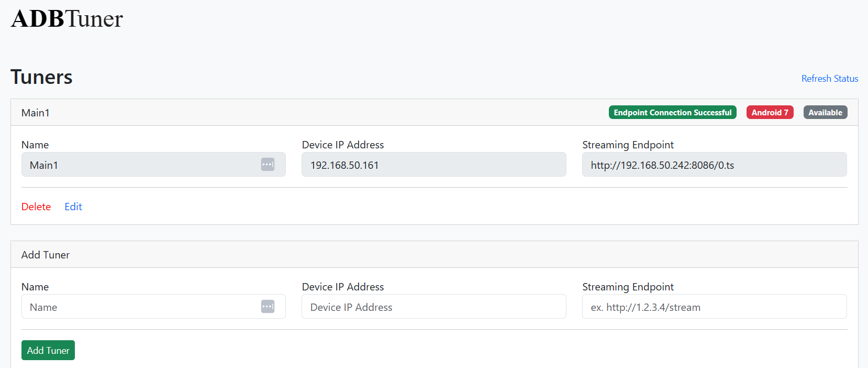Click the ADBTuner logo
The image size is (868, 368).
[x=67, y=19]
